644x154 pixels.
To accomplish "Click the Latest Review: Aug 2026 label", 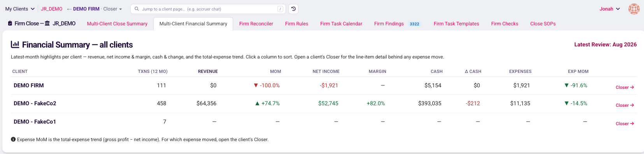I will (605, 44).
